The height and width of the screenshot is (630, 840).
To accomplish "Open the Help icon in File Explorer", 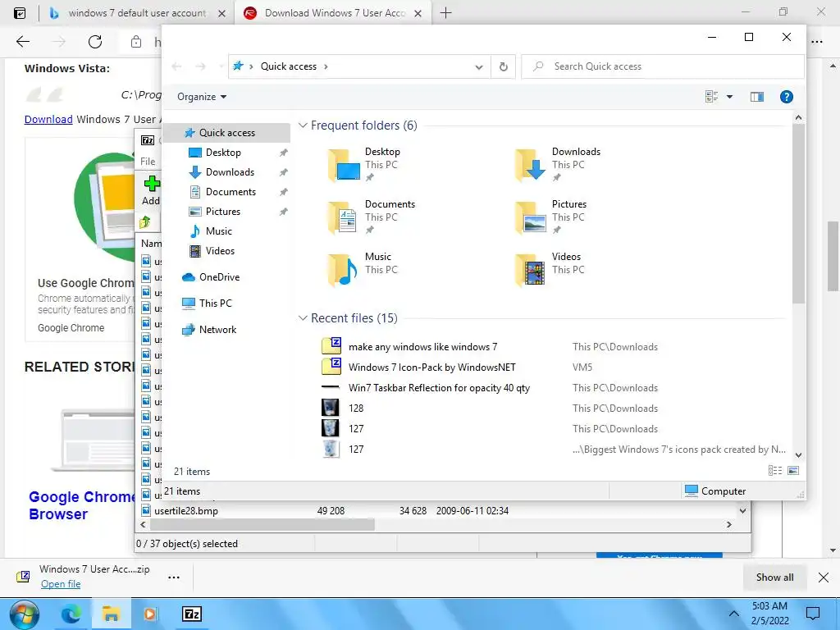I will (x=786, y=97).
